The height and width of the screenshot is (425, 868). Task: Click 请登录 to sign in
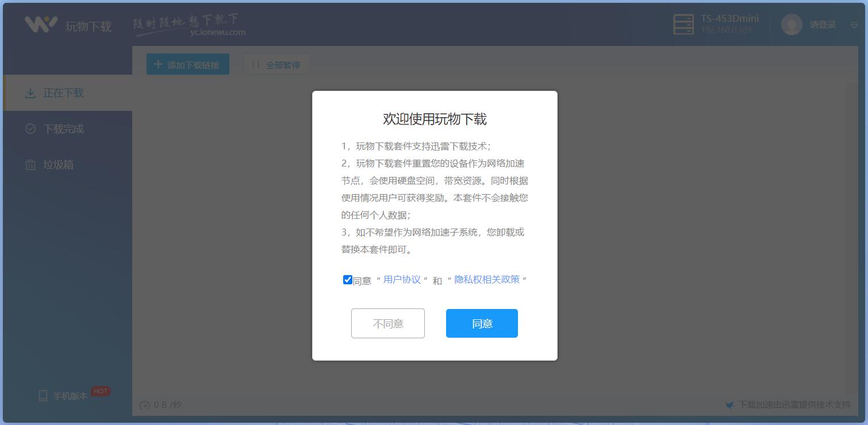tap(822, 25)
